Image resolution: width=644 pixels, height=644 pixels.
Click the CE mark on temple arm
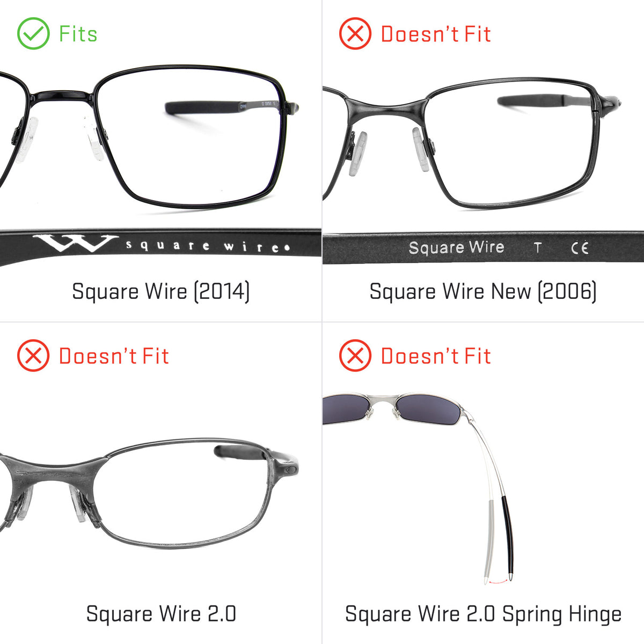pyautogui.click(x=580, y=247)
